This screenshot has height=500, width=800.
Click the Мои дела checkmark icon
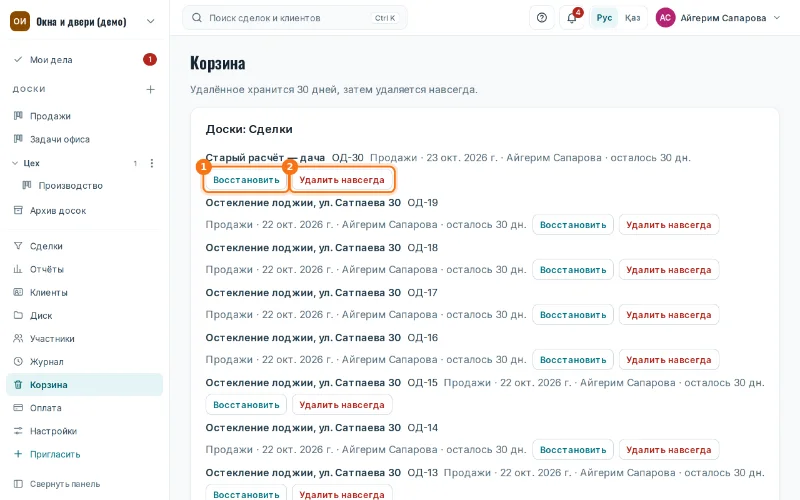18,60
